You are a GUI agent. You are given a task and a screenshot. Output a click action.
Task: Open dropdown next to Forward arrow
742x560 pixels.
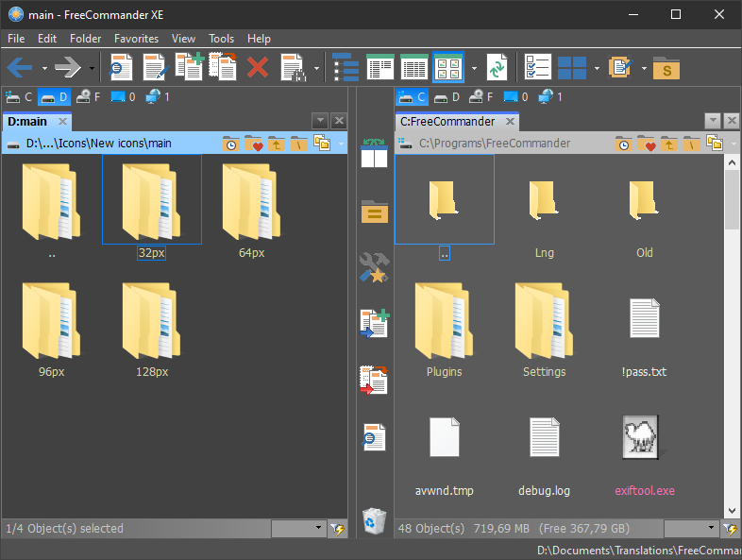pyautogui.click(x=92, y=68)
